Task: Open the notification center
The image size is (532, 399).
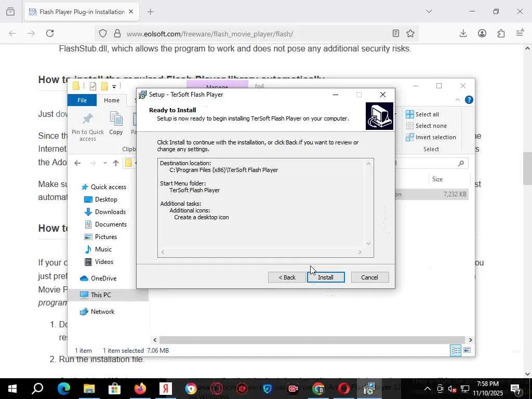Action: 516,389
